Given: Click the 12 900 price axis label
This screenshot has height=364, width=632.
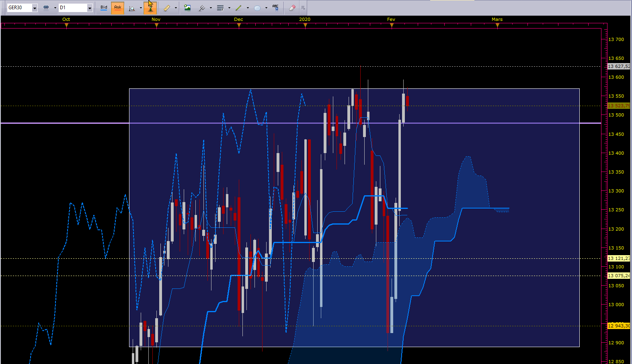Looking at the screenshot, I should tap(616, 343).
